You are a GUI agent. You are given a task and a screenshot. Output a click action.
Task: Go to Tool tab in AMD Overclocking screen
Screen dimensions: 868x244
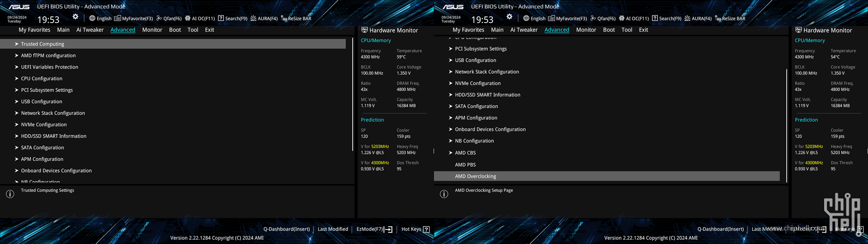tap(627, 30)
